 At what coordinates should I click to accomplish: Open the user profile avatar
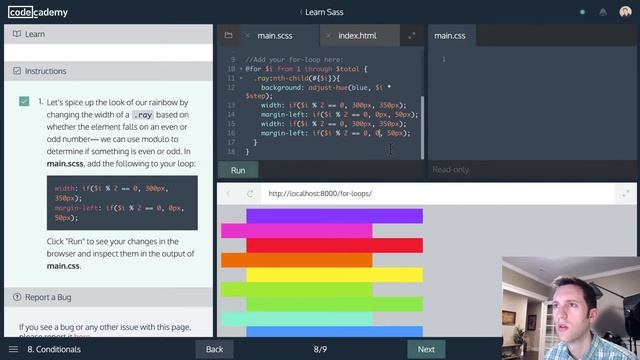pos(625,12)
